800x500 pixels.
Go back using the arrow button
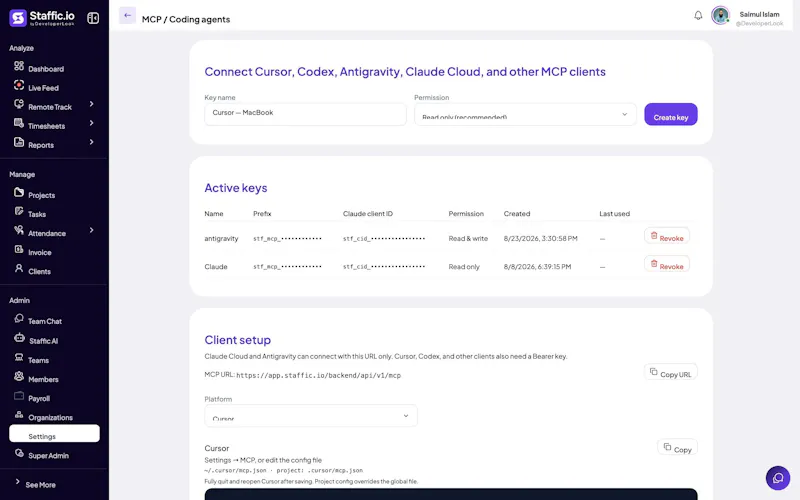click(x=127, y=15)
